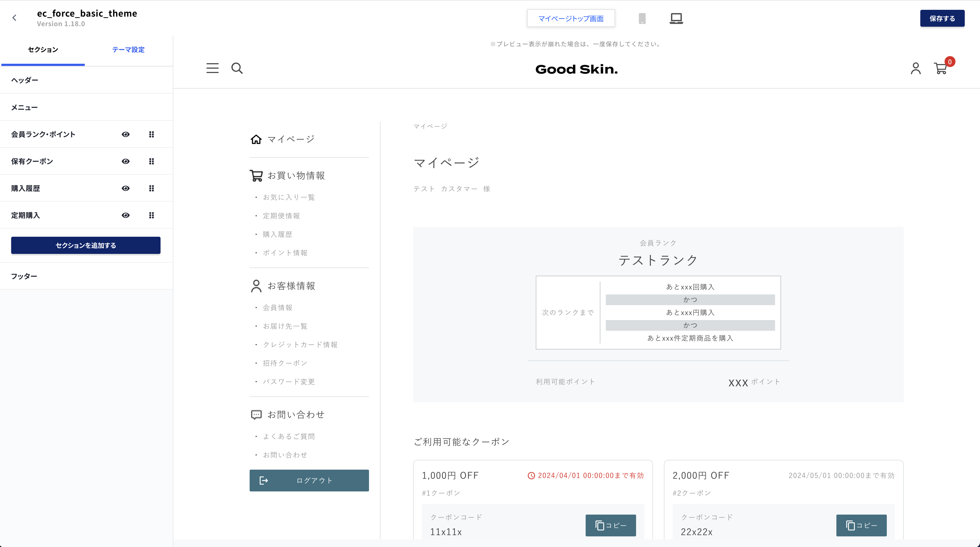Screen dimensions: 980x547
Task: Click the back arrow beside theme name
Action: click(x=14, y=18)
